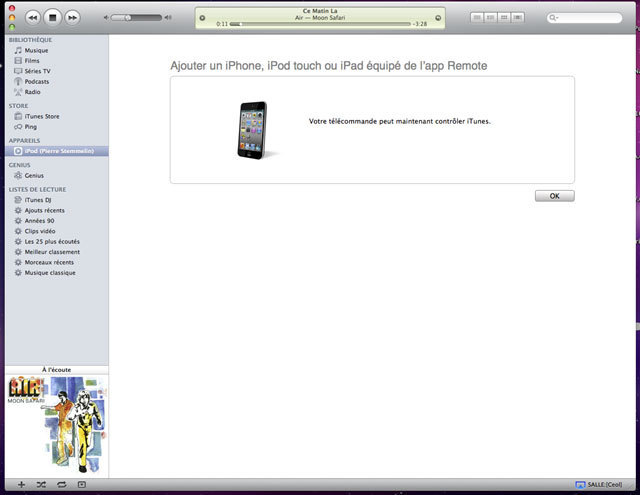
Task: Click the gear icon beside Musique classique
Action: 18,273
